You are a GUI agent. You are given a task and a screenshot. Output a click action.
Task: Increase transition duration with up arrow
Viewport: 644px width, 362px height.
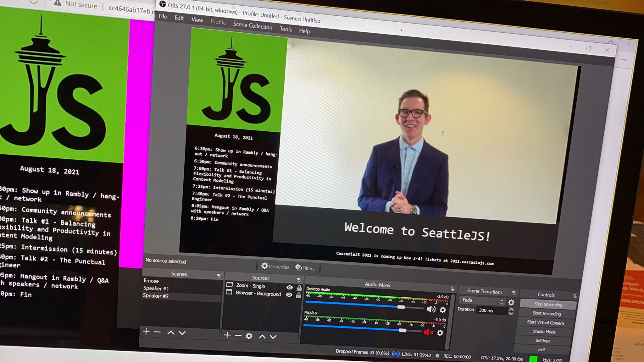(x=511, y=310)
